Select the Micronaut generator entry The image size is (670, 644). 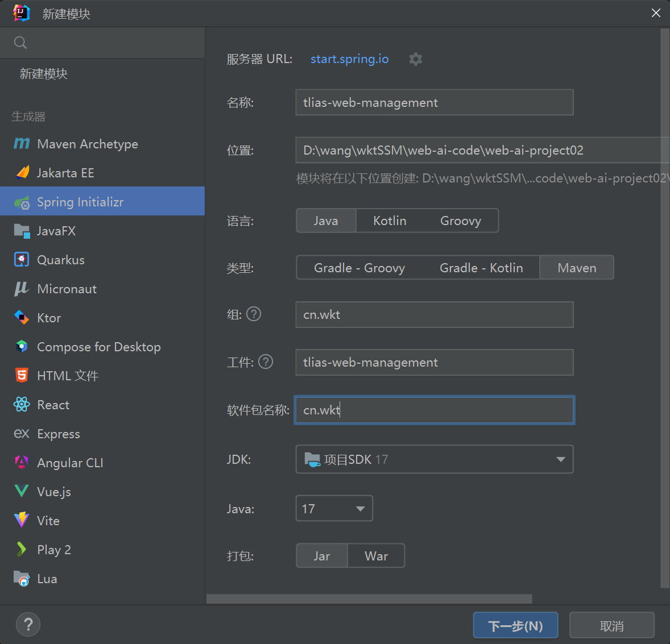[67, 289]
